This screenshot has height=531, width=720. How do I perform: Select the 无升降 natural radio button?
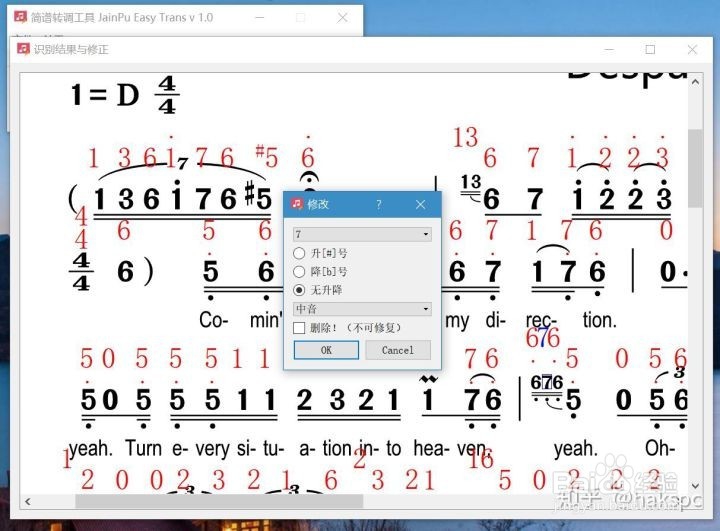point(299,290)
